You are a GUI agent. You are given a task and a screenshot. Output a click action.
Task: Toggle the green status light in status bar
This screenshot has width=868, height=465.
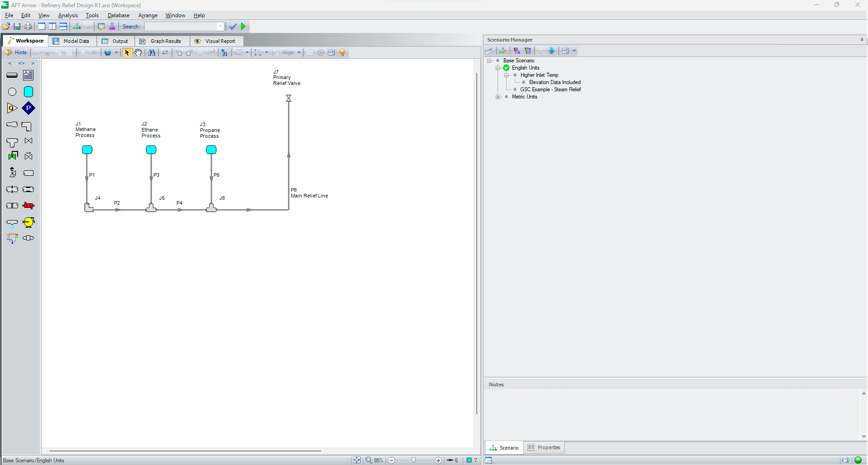pos(858,460)
